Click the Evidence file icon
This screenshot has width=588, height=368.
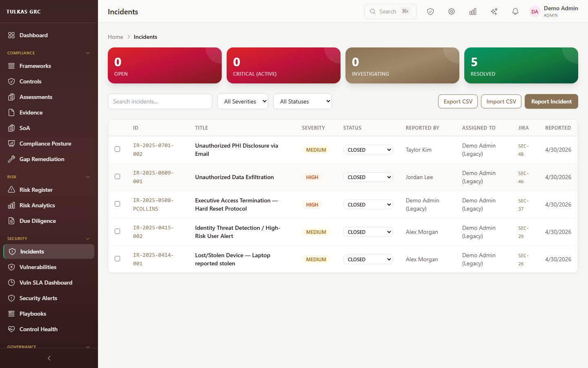11,112
